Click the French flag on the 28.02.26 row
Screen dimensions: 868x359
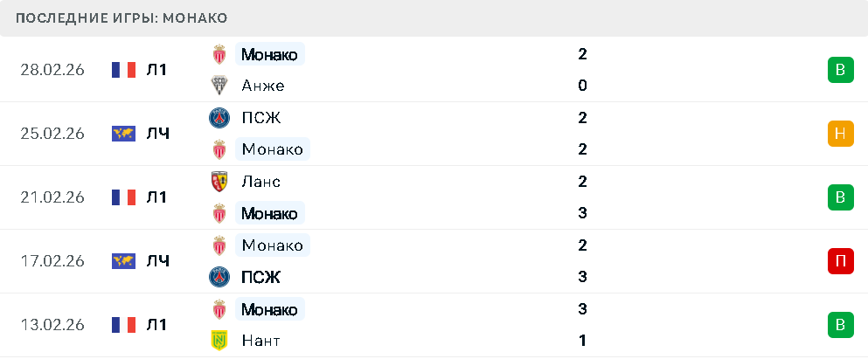point(123,70)
